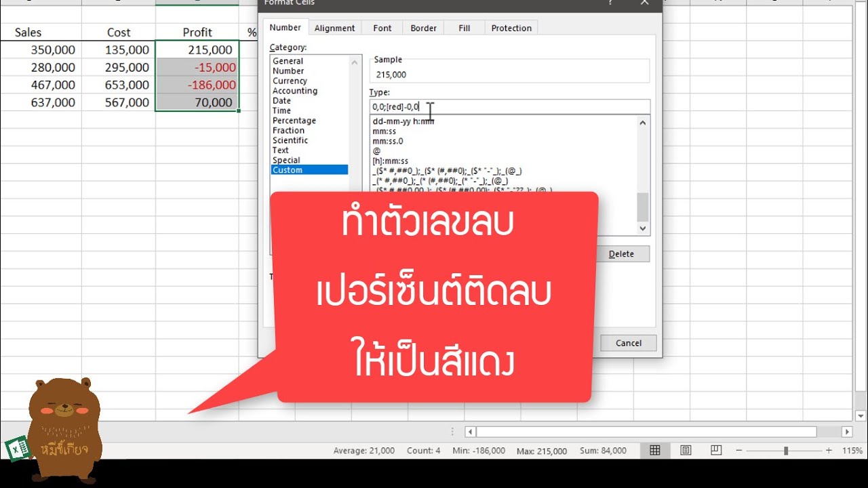Click the 115% zoom level

(851, 450)
